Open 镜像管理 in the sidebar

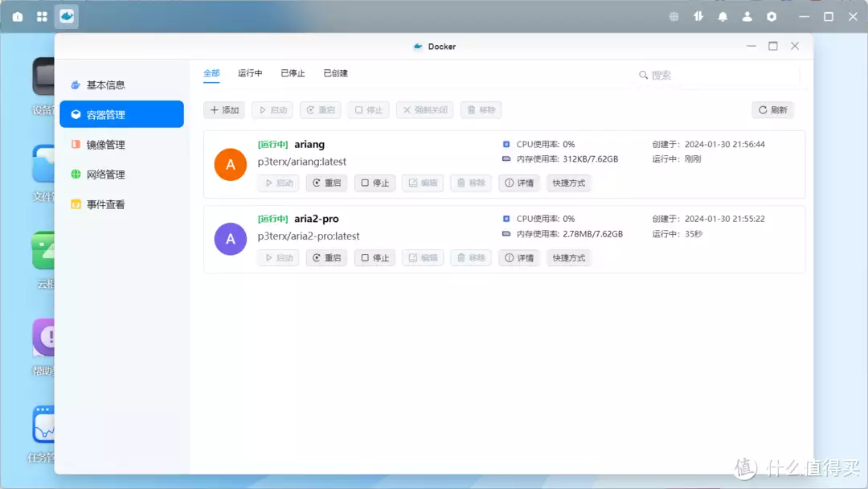point(122,145)
